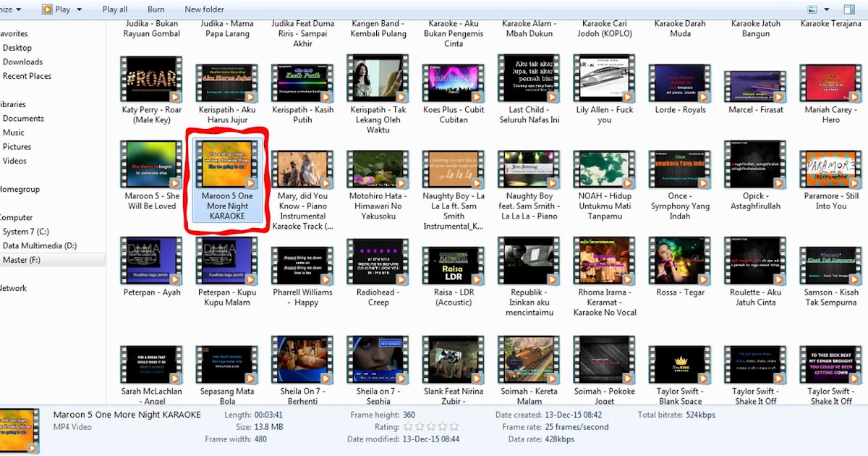Click the details pane video thumbnail icon
868x456 pixels.
pyautogui.click(x=20, y=432)
